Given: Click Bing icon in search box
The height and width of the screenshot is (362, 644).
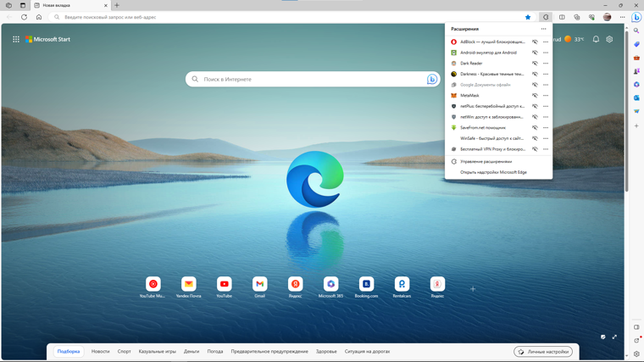Looking at the screenshot, I should pos(431,80).
